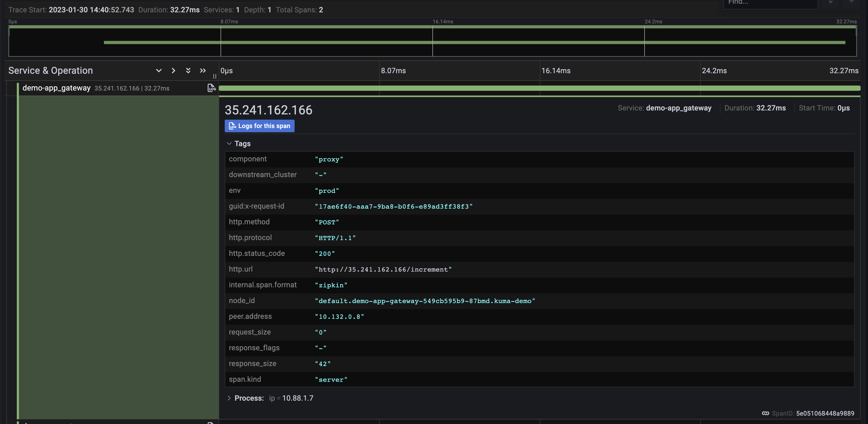Viewport: 868px width, 424px height.
Task: Click the node_id tag value
Action: 425,300
